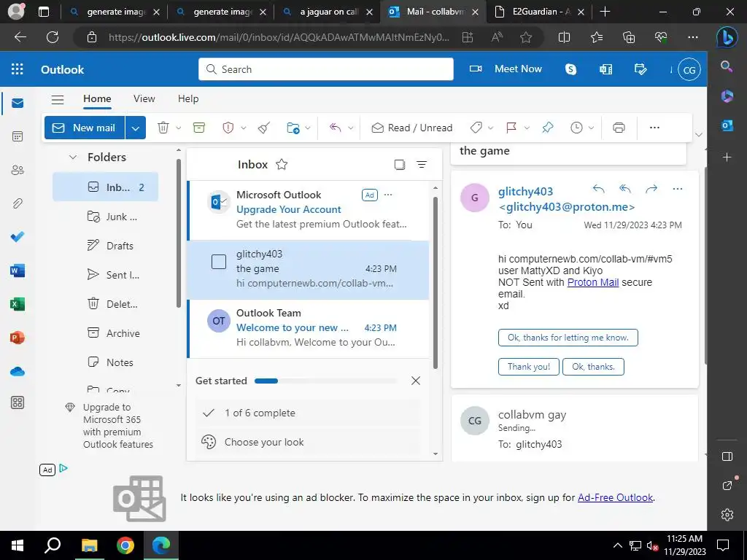The image size is (747, 560).
Task: Open the Junk folder
Action: pyautogui.click(x=105, y=217)
